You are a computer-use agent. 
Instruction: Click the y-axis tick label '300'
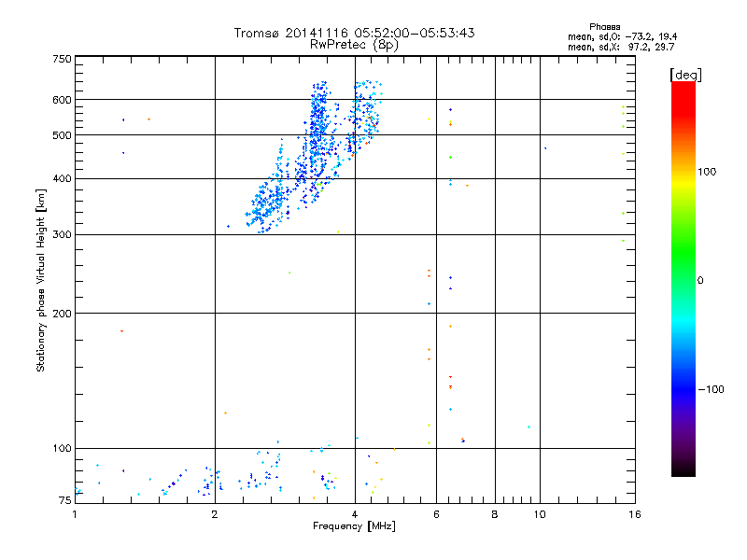click(x=62, y=235)
